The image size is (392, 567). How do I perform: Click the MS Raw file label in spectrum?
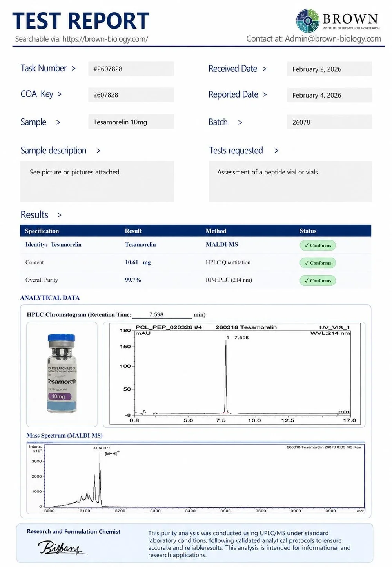[x=324, y=447]
